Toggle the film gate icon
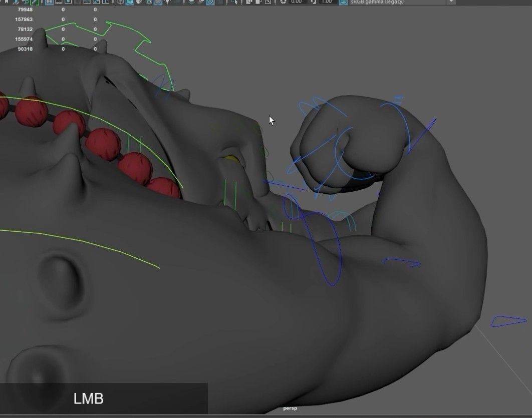Viewport: 532px width, 418px height. click(59, 2)
